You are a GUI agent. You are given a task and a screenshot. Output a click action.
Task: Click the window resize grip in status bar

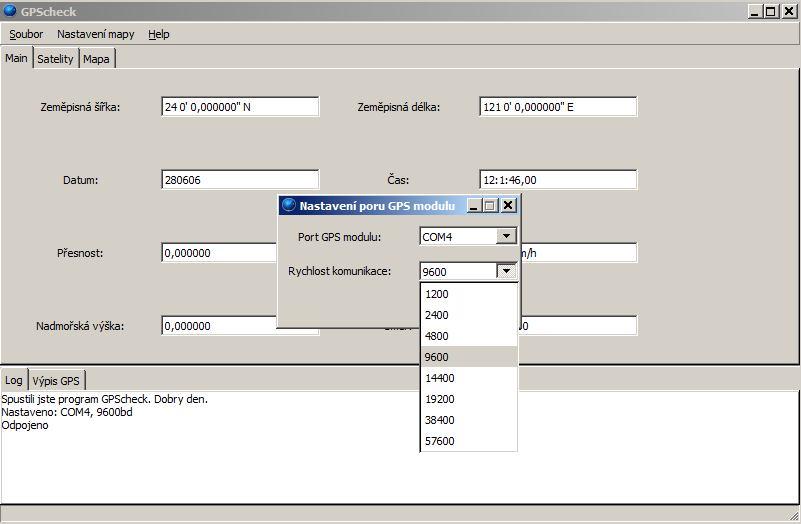[x=793, y=514]
